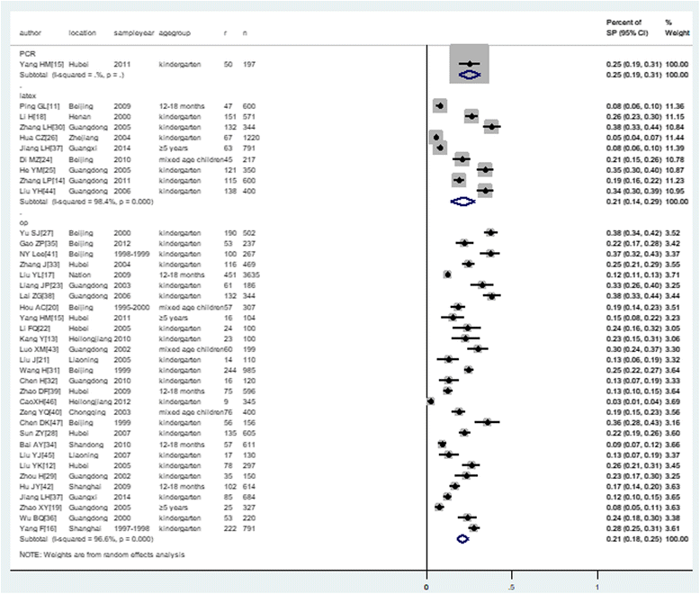Click the subtotal row with I-squared 98.4%
This screenshot has width=700, height=594.
(86, 202)
